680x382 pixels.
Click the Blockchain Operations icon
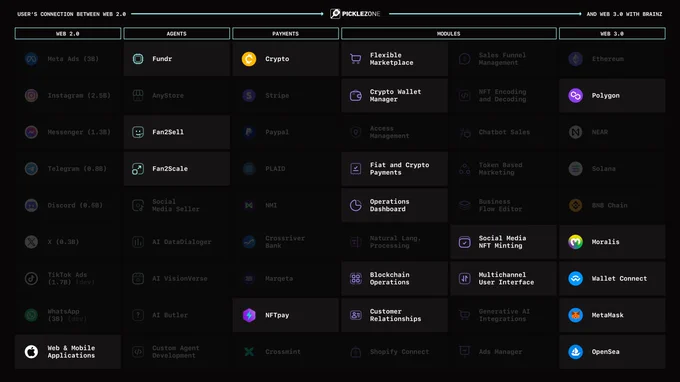pyautogui.click(x=356, y=278)
